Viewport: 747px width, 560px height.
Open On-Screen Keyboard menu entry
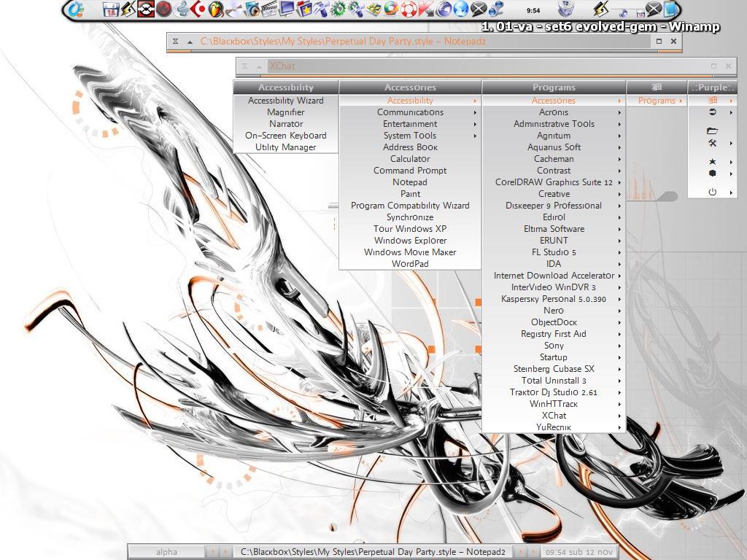(286, 136)
